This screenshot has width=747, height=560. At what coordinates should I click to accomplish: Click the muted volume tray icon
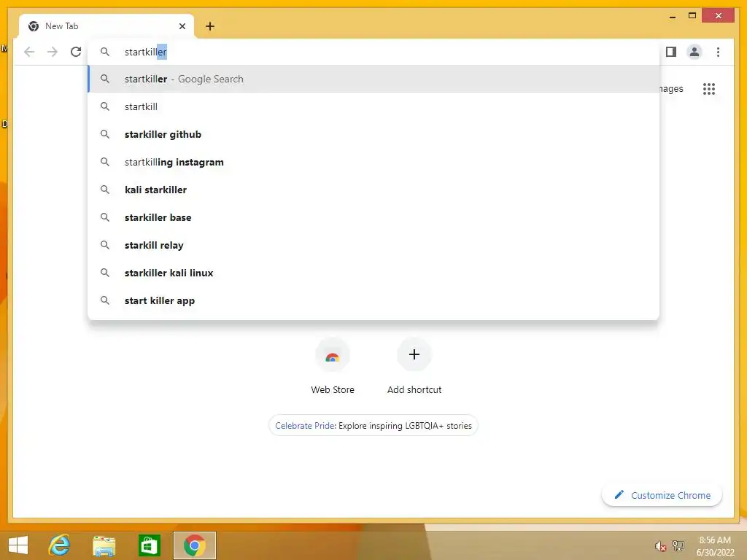tap(659, 546)
